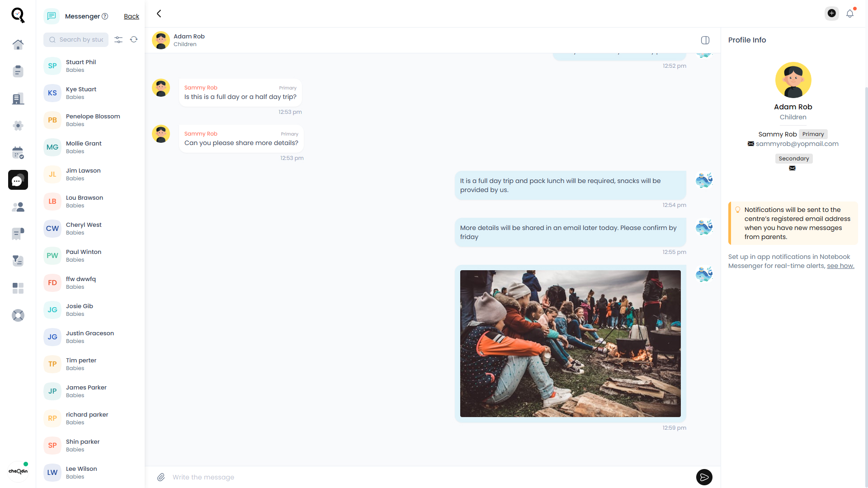
Task: Open the document notes sidebar icon
Action: [x=18, y=234]
